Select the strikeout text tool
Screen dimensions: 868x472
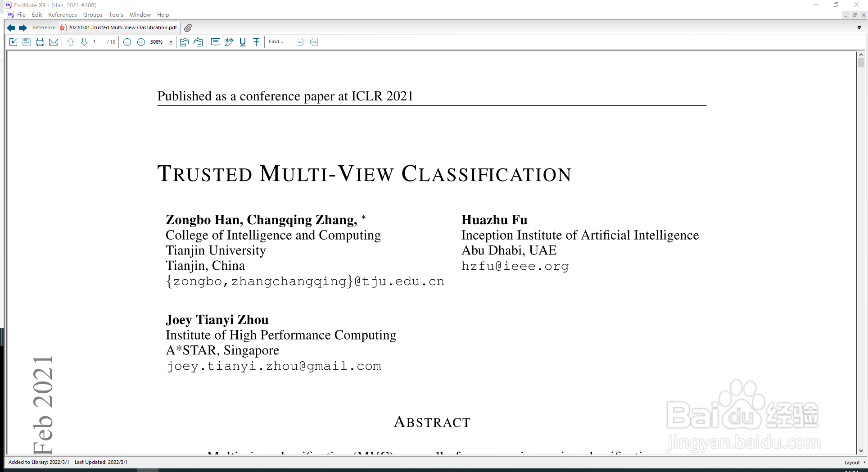[x=256, y=42]
